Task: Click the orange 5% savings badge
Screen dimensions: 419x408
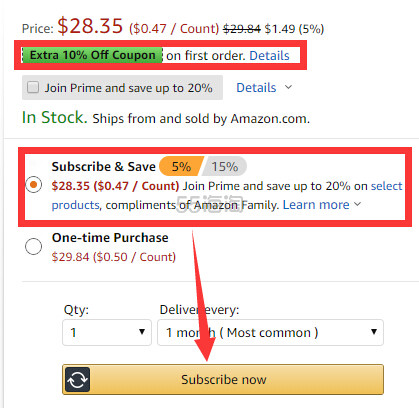Action: coord(181,166)
